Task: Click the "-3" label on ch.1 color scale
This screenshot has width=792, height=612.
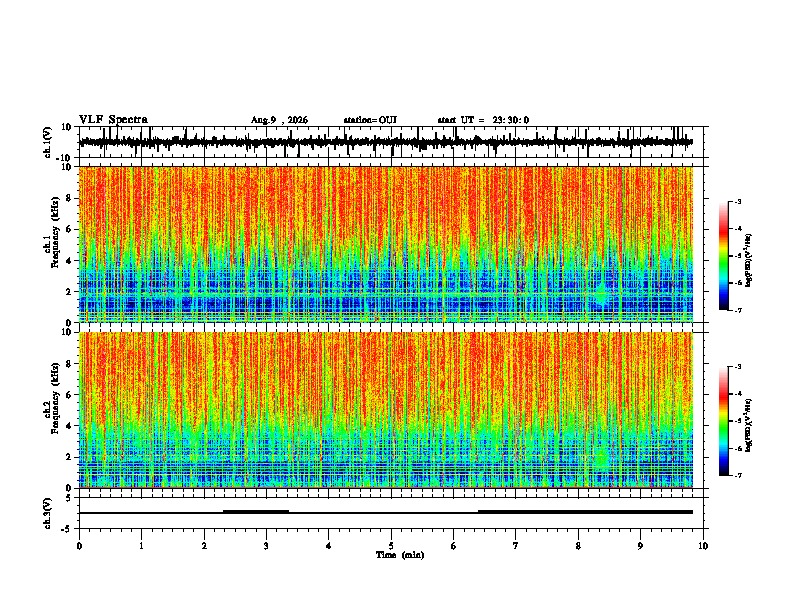Action: click(x=738, y=201)
